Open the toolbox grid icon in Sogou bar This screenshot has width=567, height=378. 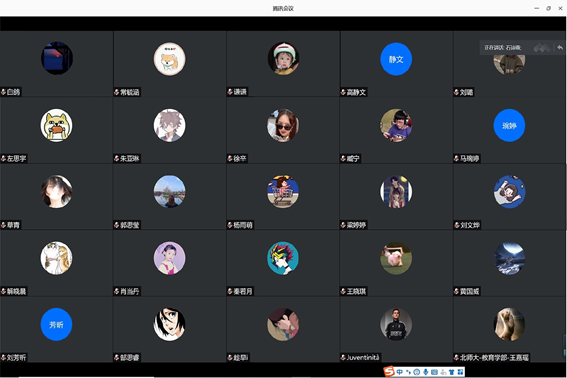pyautogui.click(x=460, y=372)
